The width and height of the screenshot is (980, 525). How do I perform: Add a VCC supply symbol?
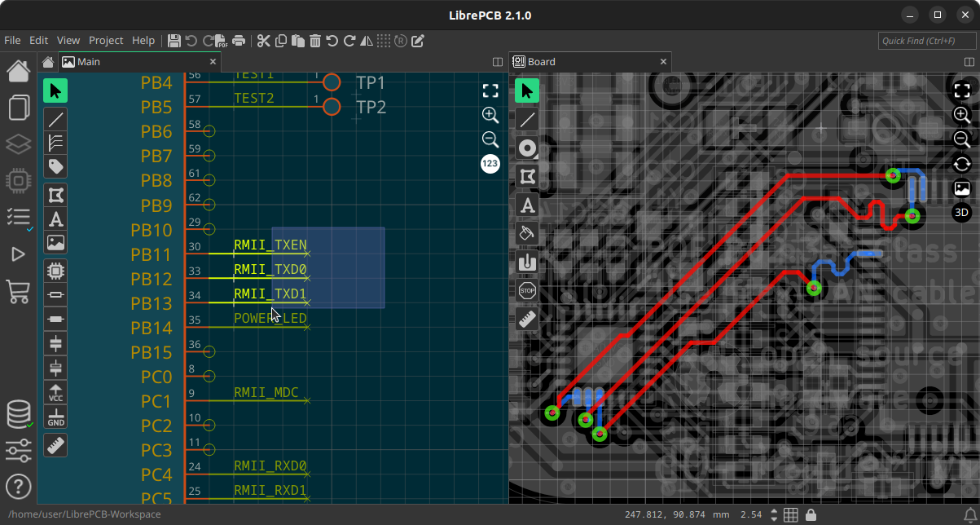(x=55, y=393)
